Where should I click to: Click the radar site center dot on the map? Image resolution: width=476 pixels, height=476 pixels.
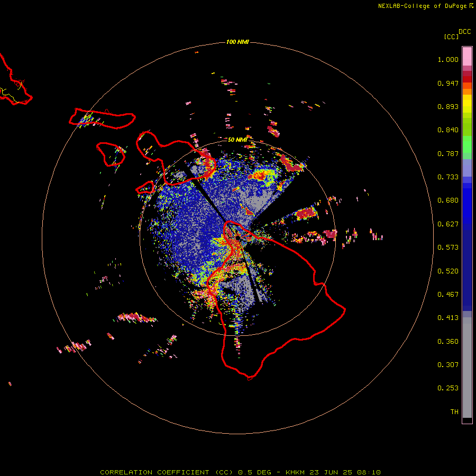pyautogui.click(x=238, y=238)
